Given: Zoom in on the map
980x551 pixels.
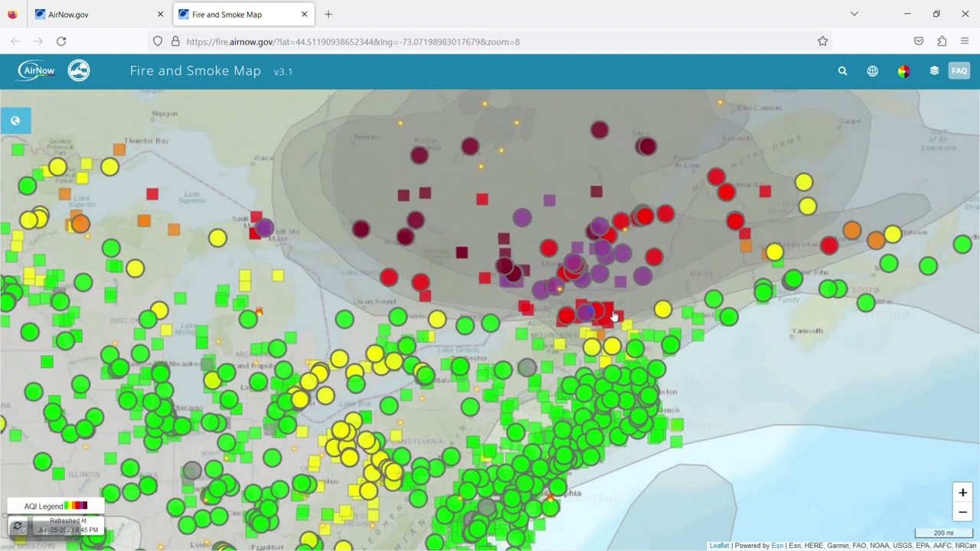Looking at the screenshot, I should 962,493.
